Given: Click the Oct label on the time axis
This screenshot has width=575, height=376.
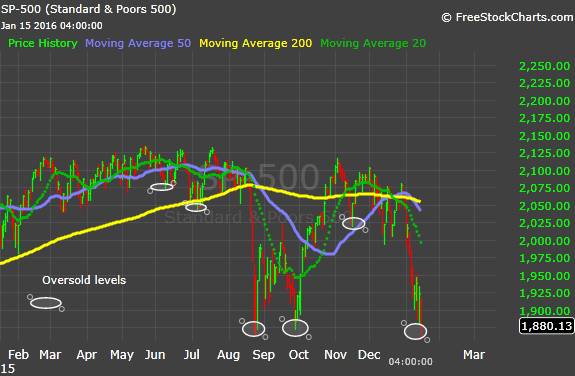Looking at the screenshot, I should (x=299, y=355).
